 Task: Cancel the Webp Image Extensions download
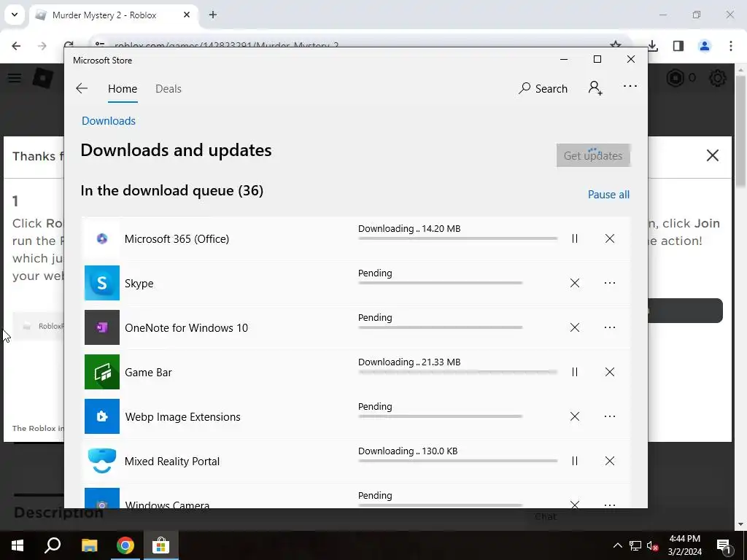(x=575, y=416)
